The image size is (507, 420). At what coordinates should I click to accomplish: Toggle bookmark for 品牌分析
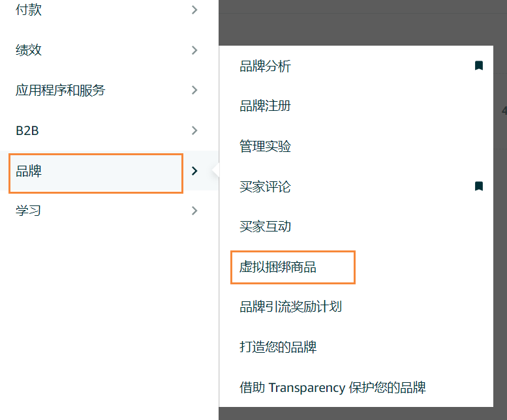click(x=479, y=66)
